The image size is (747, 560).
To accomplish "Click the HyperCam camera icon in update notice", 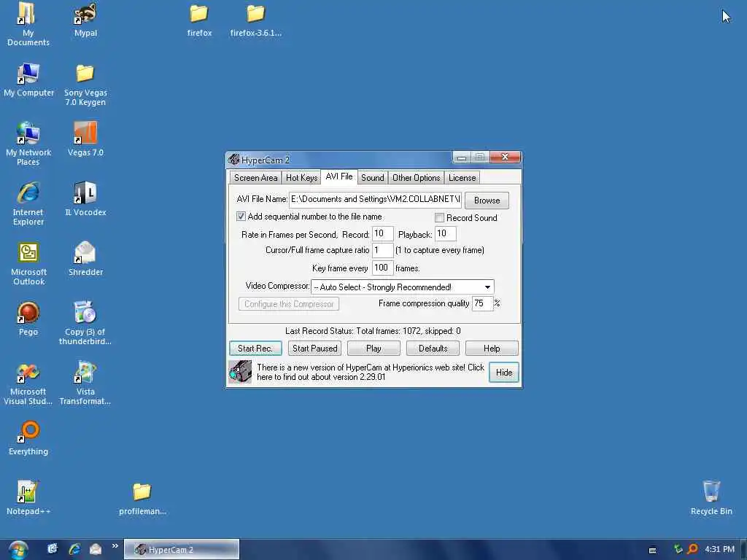I will click(240, 372).
